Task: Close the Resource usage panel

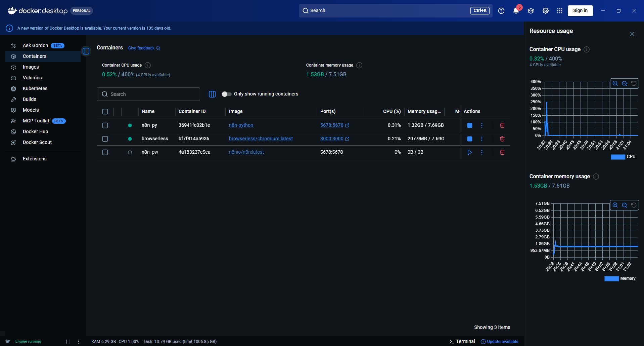Action: 632,34
